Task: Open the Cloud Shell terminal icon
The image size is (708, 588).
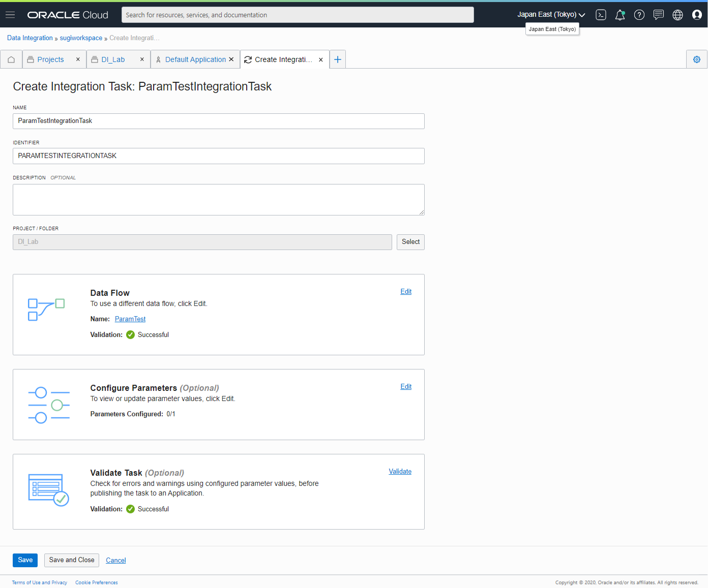Action: [601, 15]
